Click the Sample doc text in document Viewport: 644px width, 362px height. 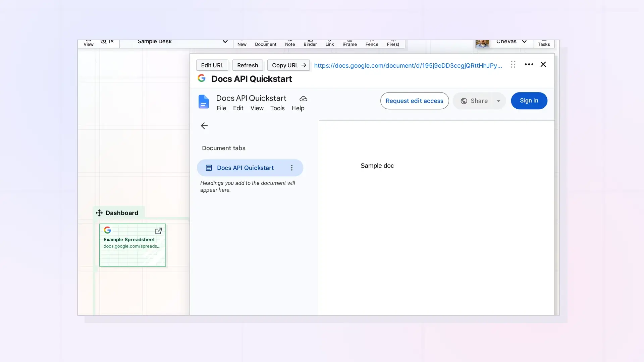pyautogui.click(x=377, y=166)
